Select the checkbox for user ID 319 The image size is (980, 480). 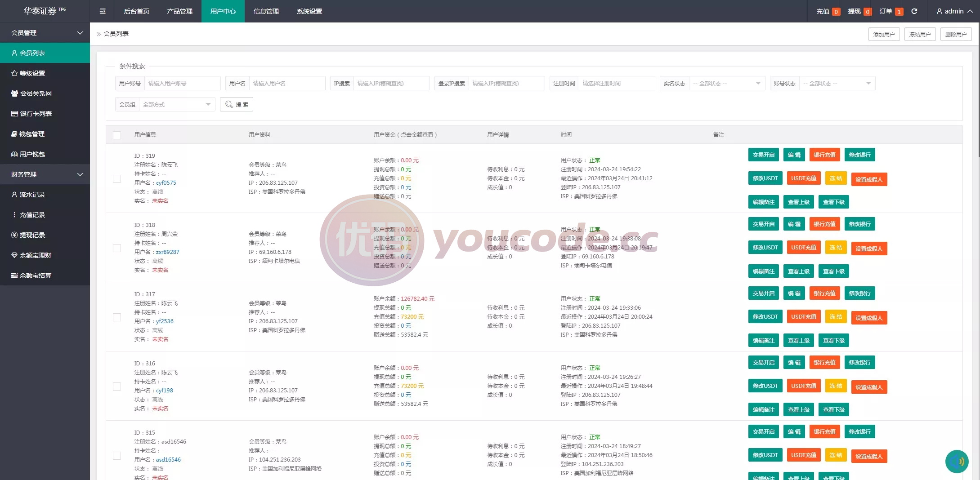point(117,179)
